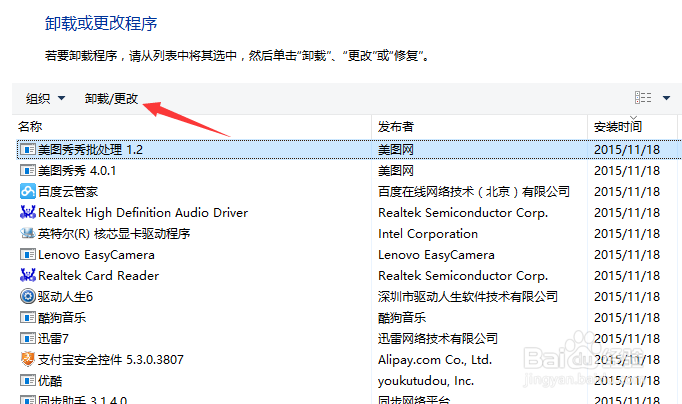Select the 优酷 program row
Image resolution: width=682 pixels, height=404 pixels.
pos(50,380)
